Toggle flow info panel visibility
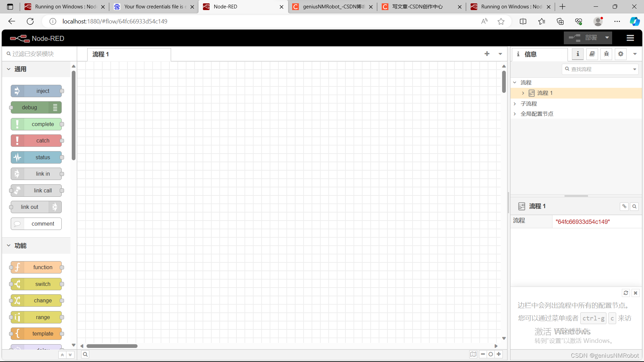 click(x=578, y=54)
